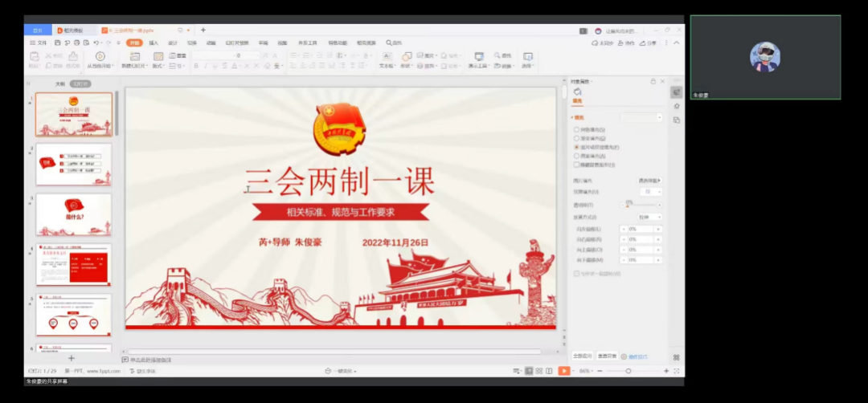This screenshot has width=868, height=403.
Task: Open the 放置方式 stretch dropdown
Action: tap(650, 217)
